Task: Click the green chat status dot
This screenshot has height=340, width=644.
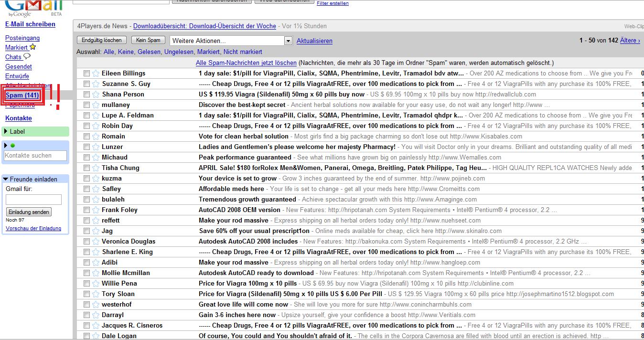Action: pos(13,146)
